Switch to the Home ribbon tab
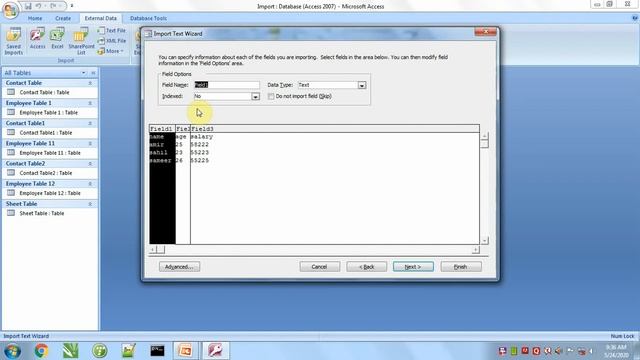The image size is (640, 360). [x=35, y=18]
